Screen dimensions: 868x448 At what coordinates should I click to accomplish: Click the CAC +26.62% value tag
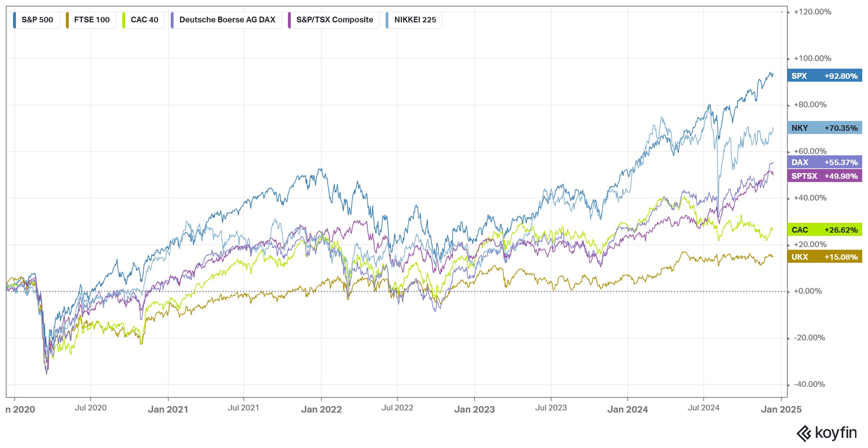824,230
